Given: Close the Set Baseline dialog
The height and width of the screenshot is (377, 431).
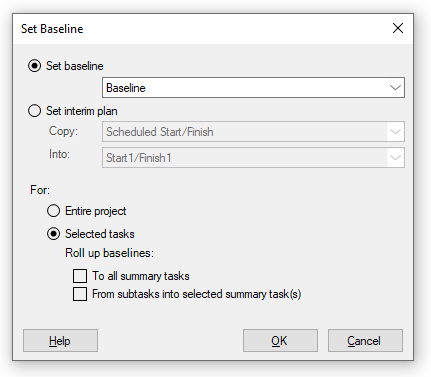Looking at the screenshot, I should click(x=398, y=28).
